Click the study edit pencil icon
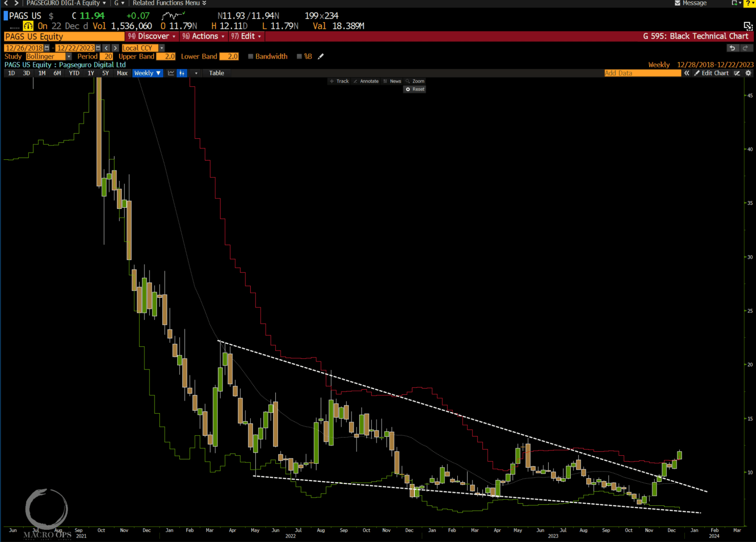 321,56
